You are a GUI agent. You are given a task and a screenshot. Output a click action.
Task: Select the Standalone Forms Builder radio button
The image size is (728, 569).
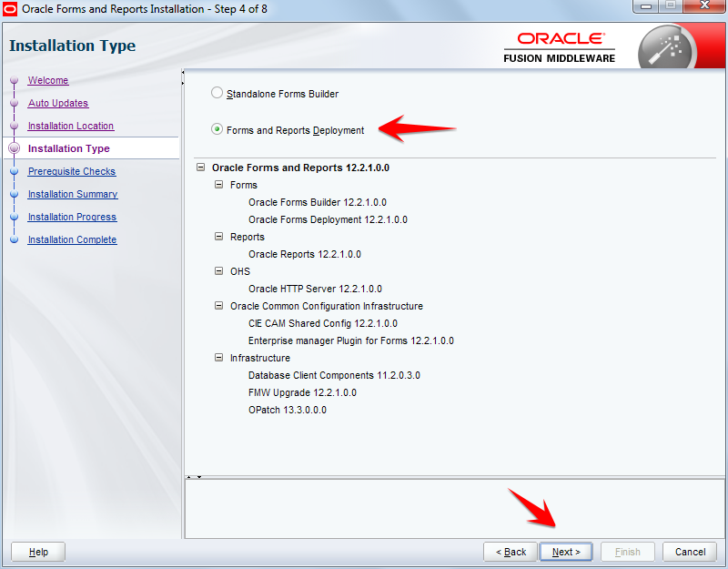pyautogui.click(x=217, y=93)
